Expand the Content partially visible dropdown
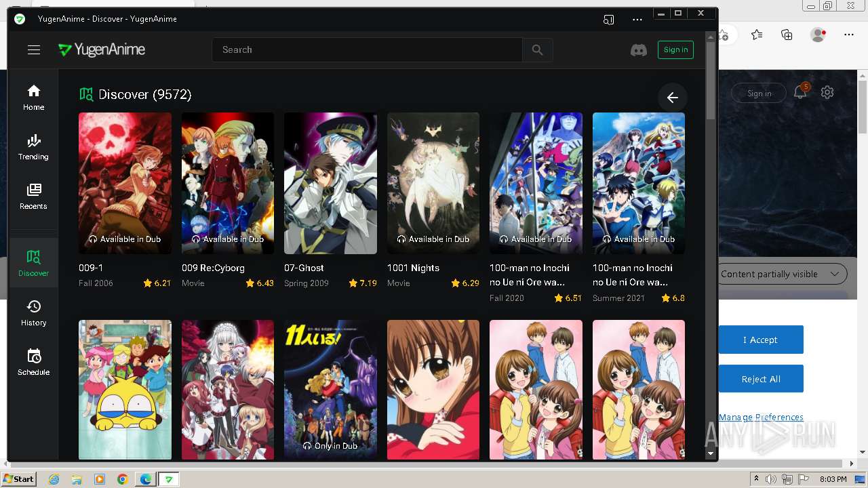 [x=780, y=274]
